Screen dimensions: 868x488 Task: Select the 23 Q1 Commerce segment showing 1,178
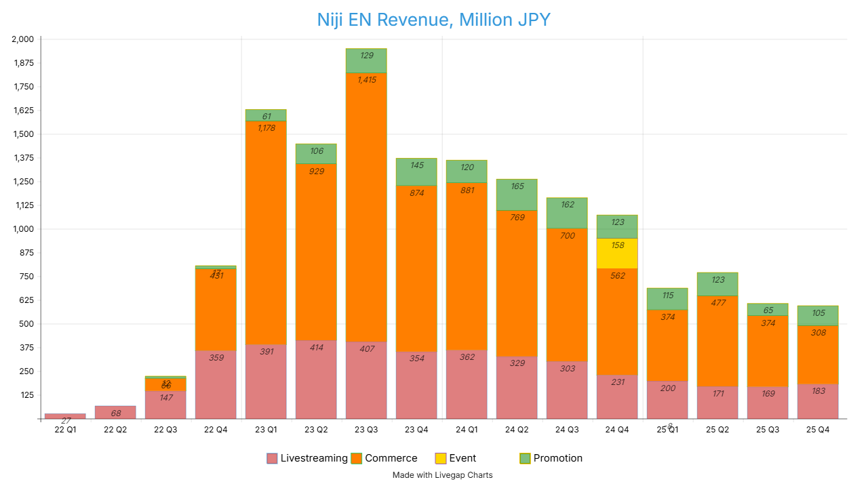tap(266, 233)
